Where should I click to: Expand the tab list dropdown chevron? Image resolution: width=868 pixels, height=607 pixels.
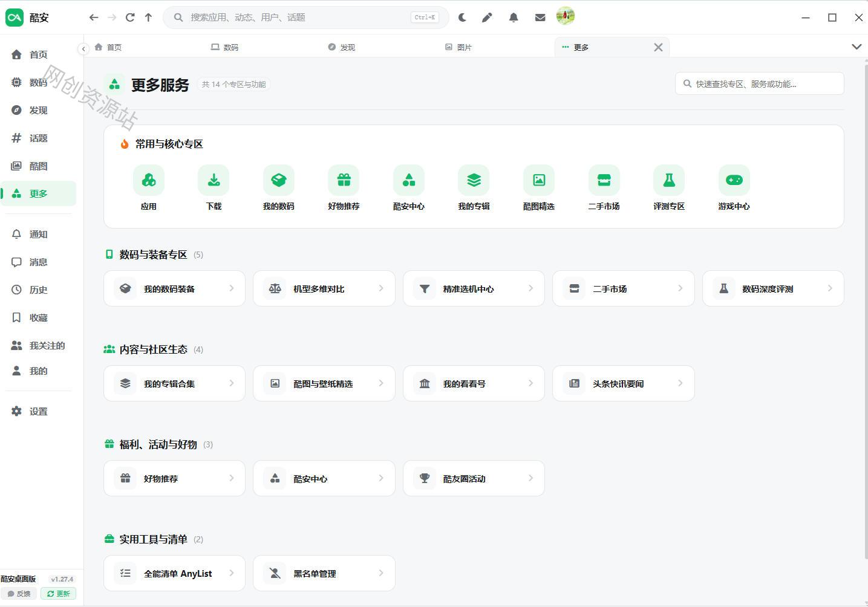857,47
